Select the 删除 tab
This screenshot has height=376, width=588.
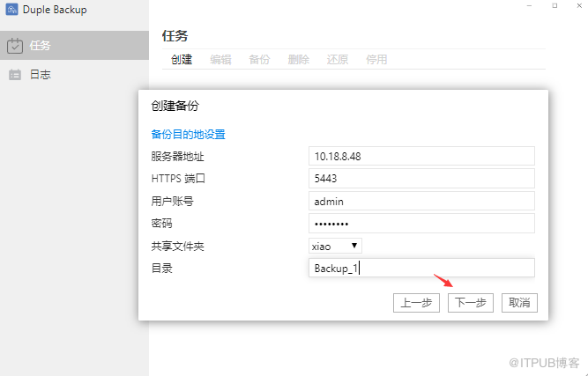point(299,60)
